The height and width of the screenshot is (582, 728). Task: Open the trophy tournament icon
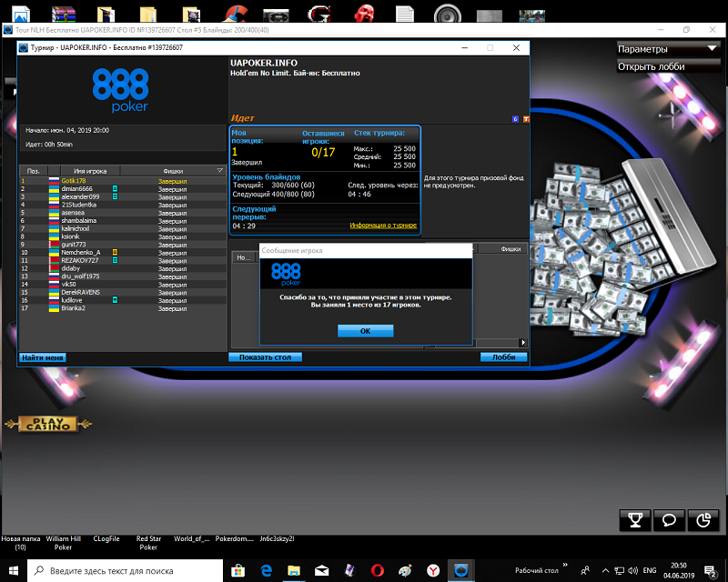635,520
